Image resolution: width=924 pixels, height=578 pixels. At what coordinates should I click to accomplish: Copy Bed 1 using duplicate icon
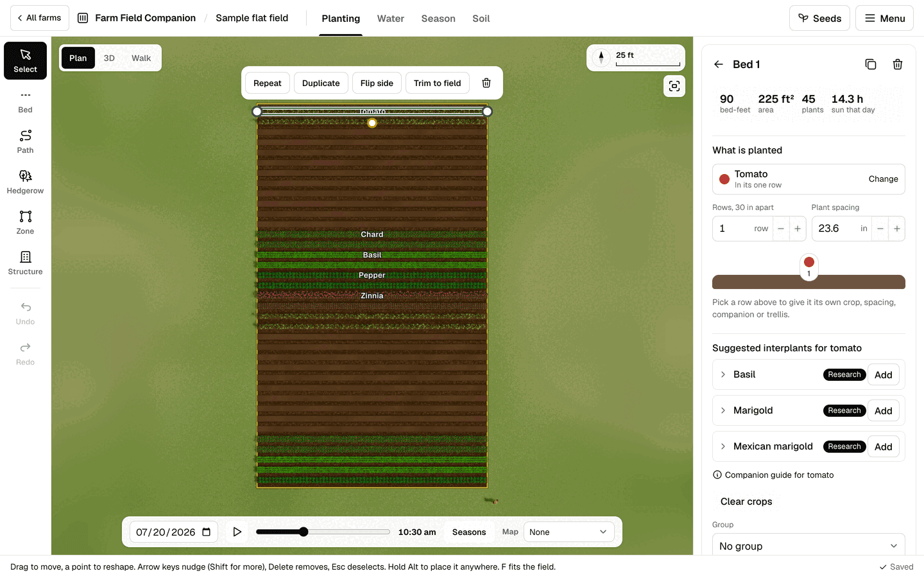(871, 64)
